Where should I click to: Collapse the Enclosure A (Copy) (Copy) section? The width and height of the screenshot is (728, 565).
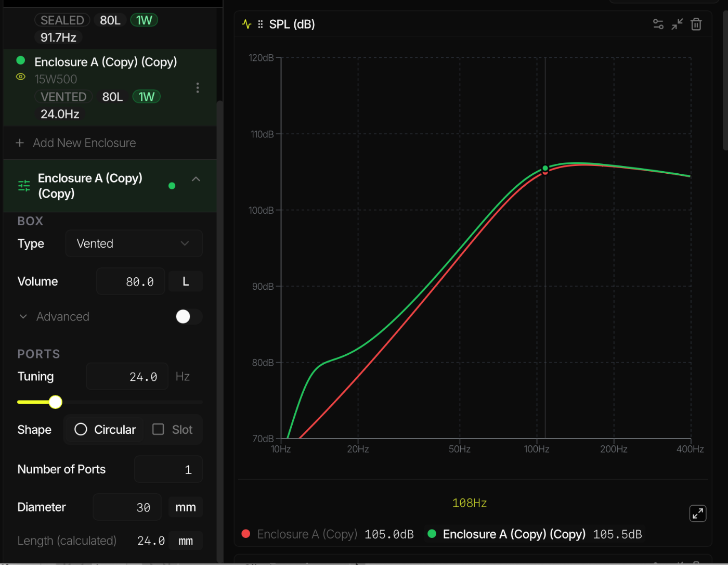tap(196, 179)
